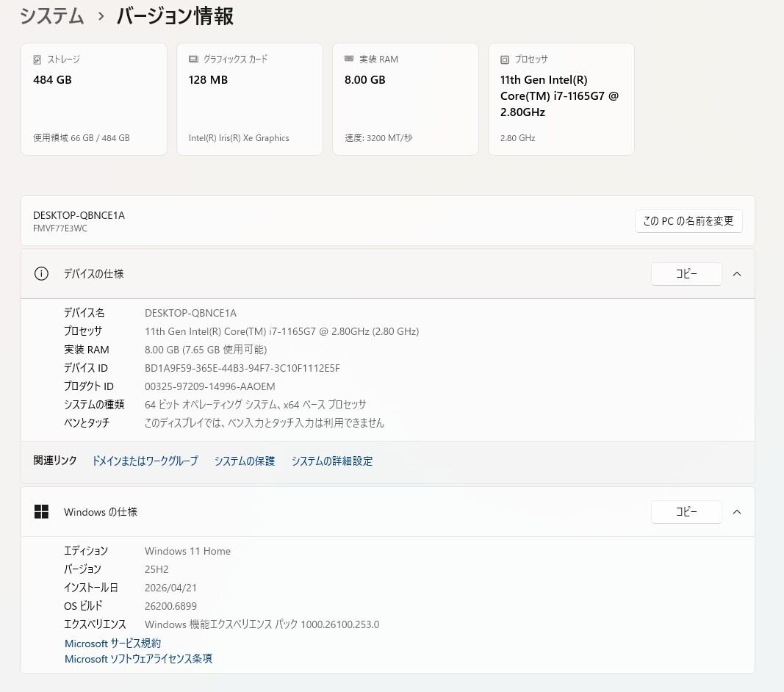Click the デバイス ID label
The height and width of the screenshot is (692, 784).
[x=85, y=368]
